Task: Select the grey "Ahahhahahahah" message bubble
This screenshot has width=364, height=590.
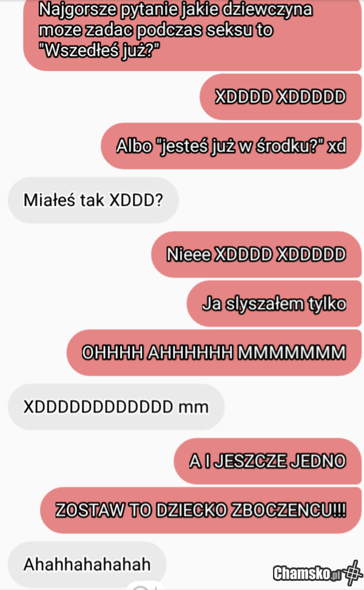Action: pos(87,565)
